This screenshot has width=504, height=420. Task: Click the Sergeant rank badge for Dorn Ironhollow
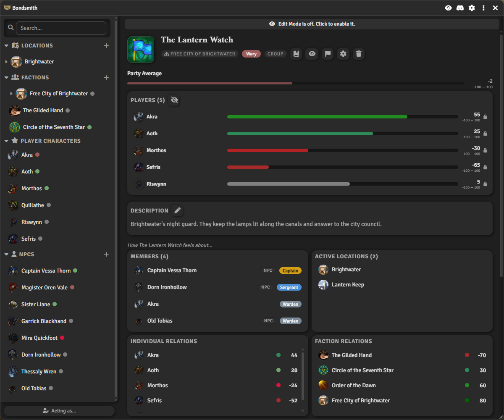(289, 287)
